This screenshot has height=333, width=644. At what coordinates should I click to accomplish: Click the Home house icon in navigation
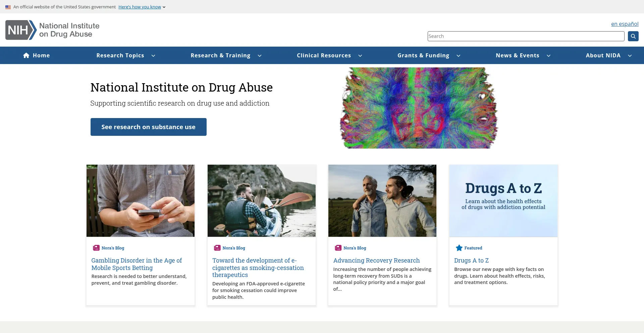coord(26,56)
